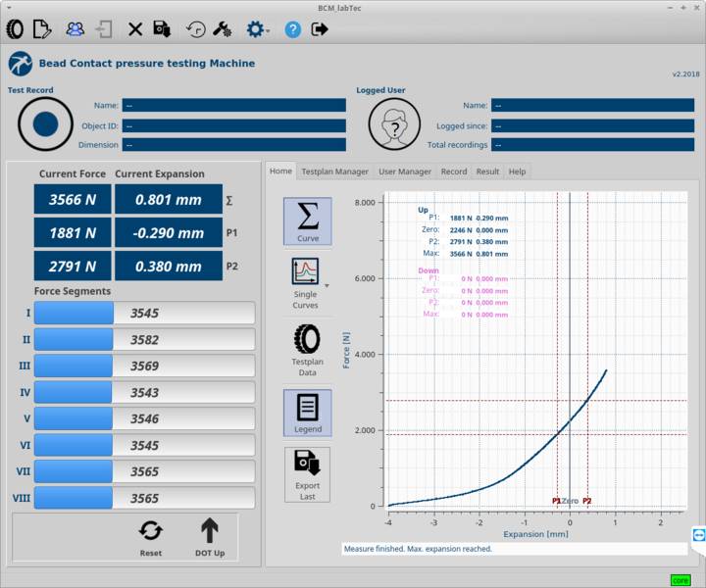Click the green core status indicator
Viewport: 706px width, 588px height.
pyautogui.click(x=681, y=580)
